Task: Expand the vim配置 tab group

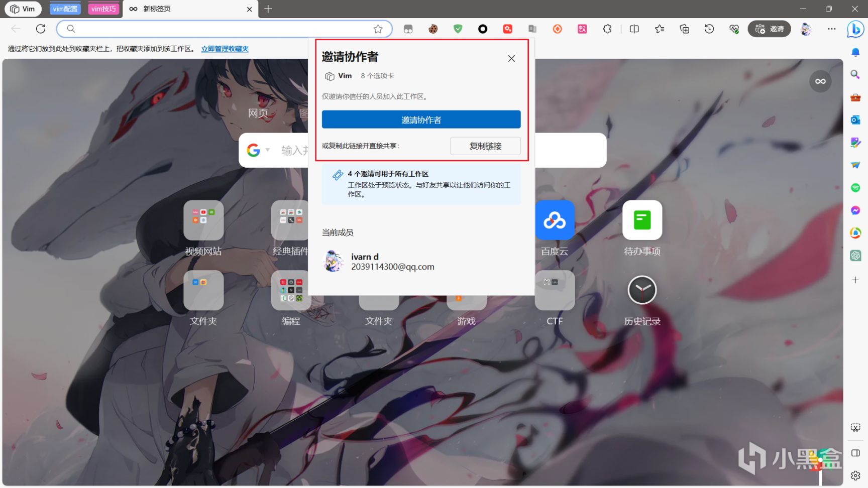Action: point(65,9)
